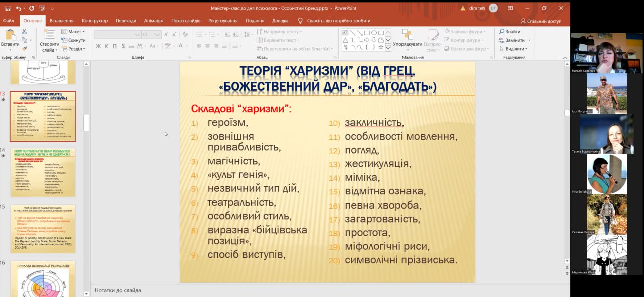Image resolution: width=644 pixels, height=297 pixels.
Task: Open the Layout (Макет) dropdown
Action: pyautogui.click(x=73, y=32)
